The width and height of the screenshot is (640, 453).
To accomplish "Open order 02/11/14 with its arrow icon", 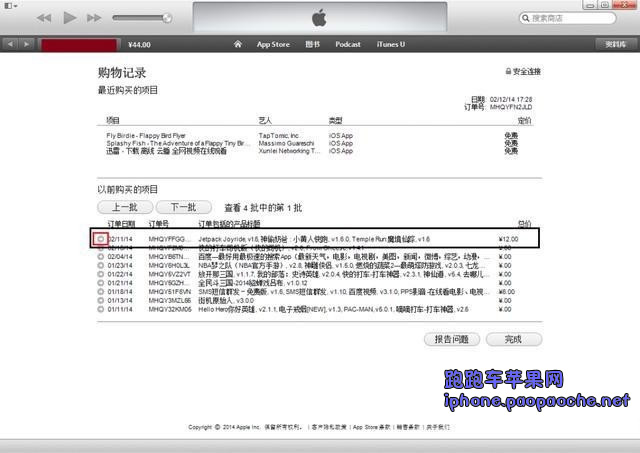I will [x=100, y=239].
